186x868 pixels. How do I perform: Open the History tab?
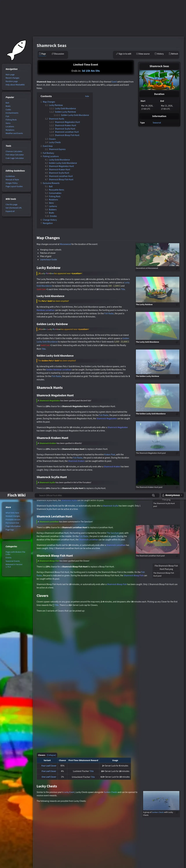click(x=159, y=54)
